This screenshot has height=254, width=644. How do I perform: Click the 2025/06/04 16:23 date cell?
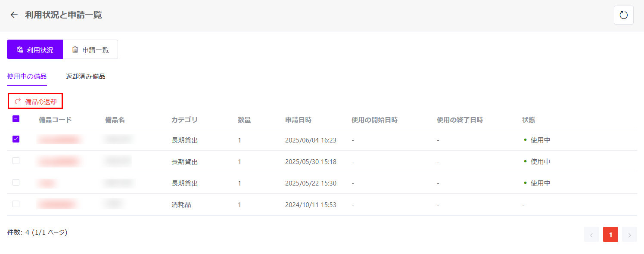tap(311, 140)
